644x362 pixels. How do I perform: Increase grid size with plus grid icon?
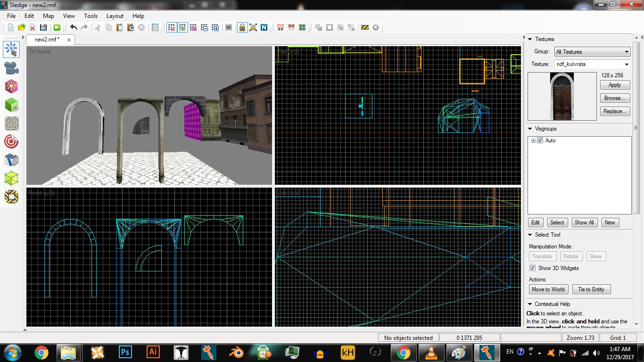215,28
